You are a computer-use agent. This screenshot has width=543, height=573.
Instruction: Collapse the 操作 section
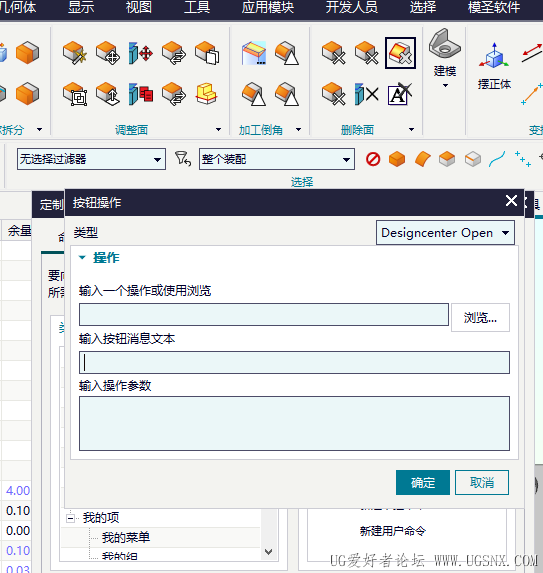pos(82,258)
